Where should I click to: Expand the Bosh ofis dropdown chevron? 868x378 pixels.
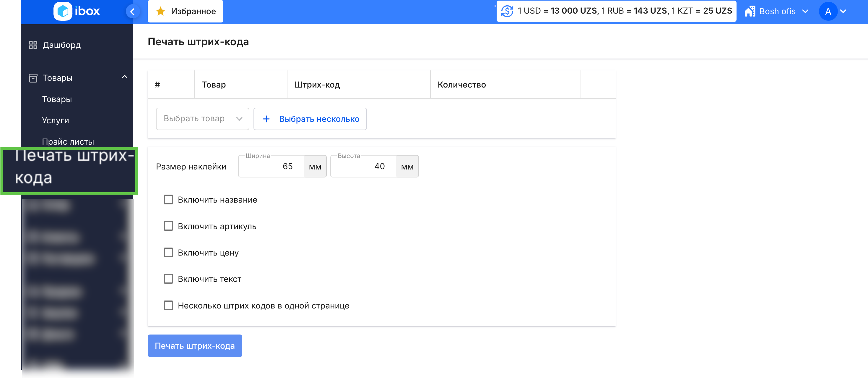(805, 12)
